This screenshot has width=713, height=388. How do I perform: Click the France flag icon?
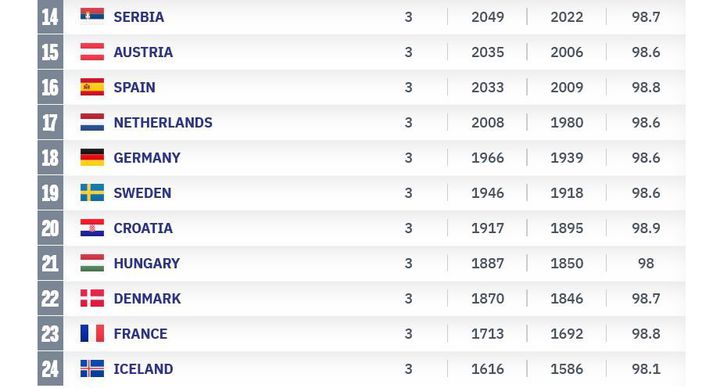(92, 333)
